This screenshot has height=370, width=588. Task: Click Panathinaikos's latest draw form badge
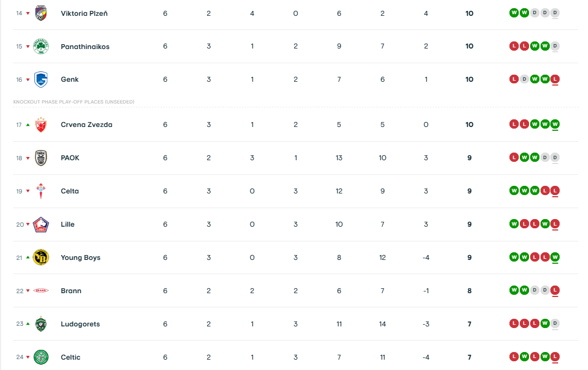pyautogui.click(x=555, y=46)
